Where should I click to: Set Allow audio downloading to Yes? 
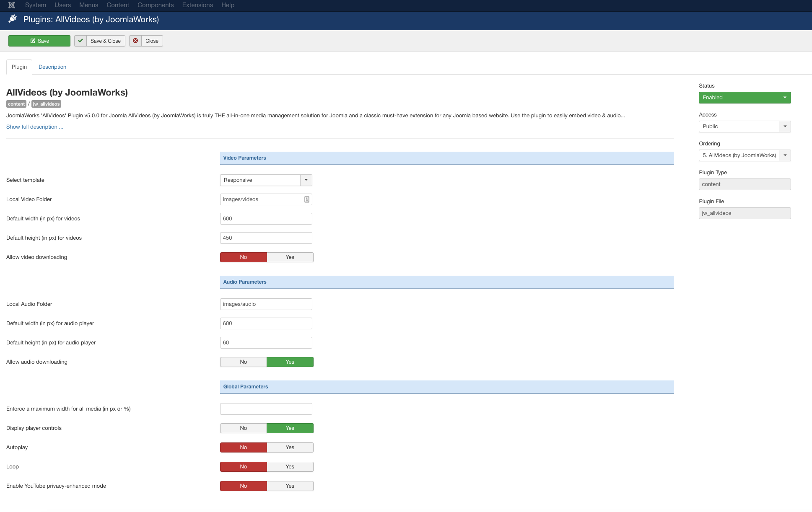[x=290, y=362]
